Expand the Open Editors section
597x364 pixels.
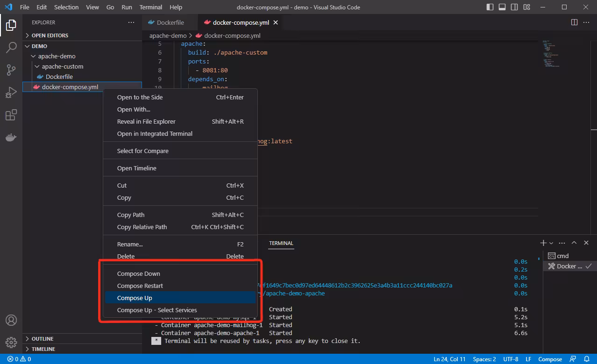click(82, 35)
